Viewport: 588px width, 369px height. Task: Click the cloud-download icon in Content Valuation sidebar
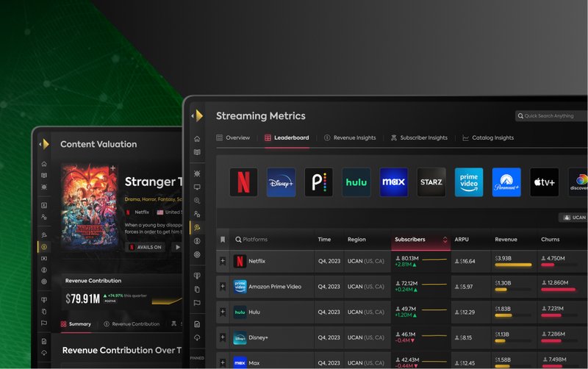click(x=44, y=353)
